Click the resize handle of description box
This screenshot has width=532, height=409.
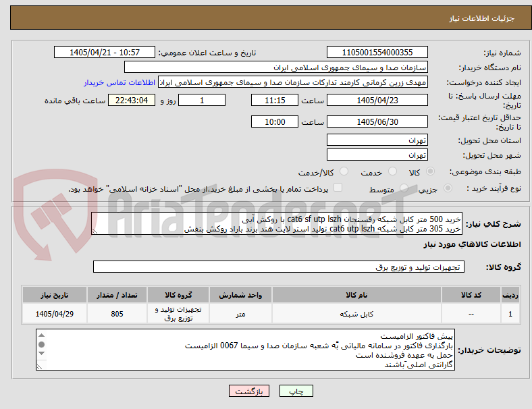coord(95,231)
